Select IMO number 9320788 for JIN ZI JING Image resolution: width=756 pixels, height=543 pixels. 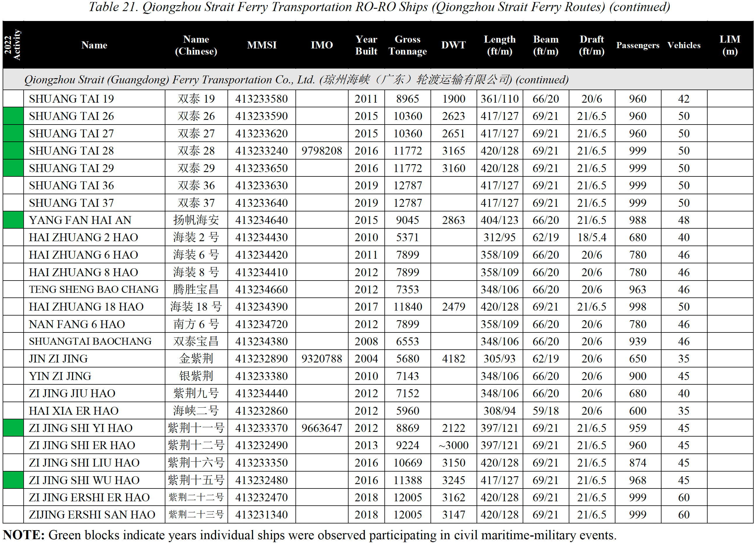tap(322, 359)
